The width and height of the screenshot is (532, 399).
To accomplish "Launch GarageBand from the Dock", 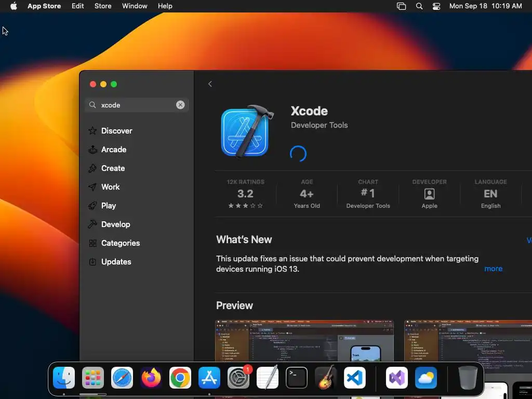I will pos(326,378).
